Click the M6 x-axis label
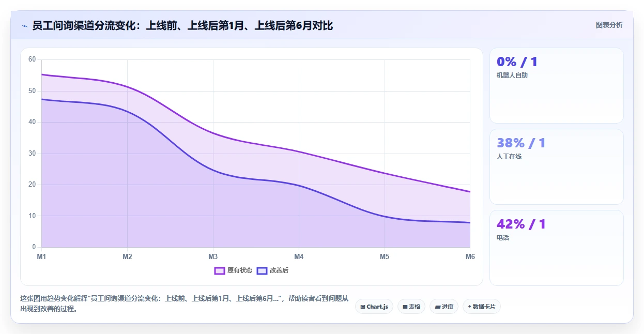The image size is (644, 334). pos(470,256)
